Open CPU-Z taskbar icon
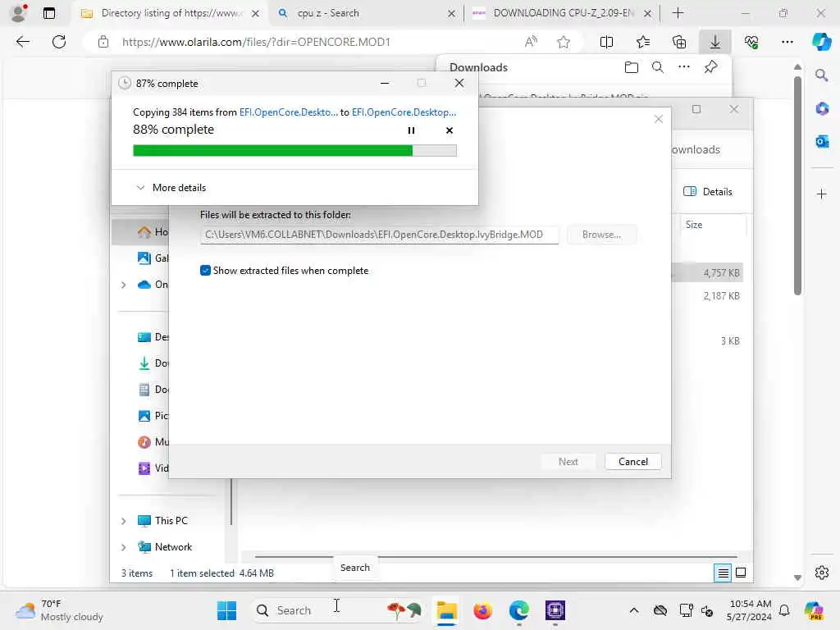840x630 pixels. point(555,610)
